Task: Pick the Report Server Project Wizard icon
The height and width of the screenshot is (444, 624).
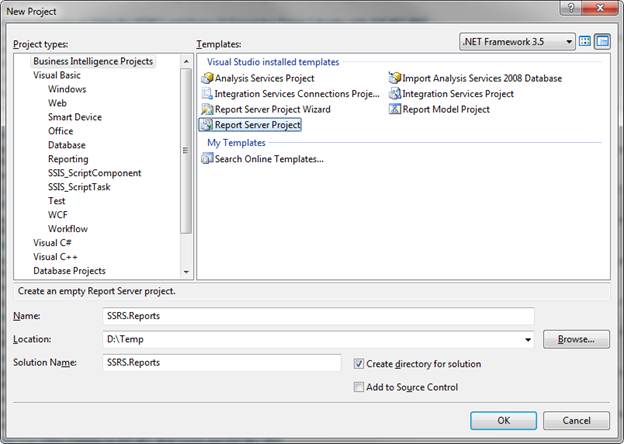Action: pos(207,109)
